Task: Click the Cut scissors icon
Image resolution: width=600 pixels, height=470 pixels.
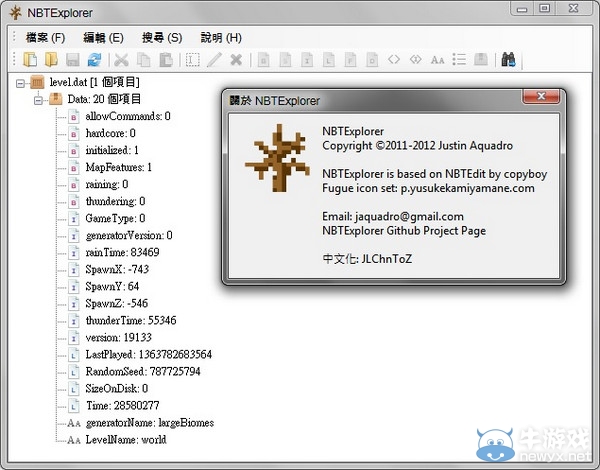Action: [x=121, y=60]
